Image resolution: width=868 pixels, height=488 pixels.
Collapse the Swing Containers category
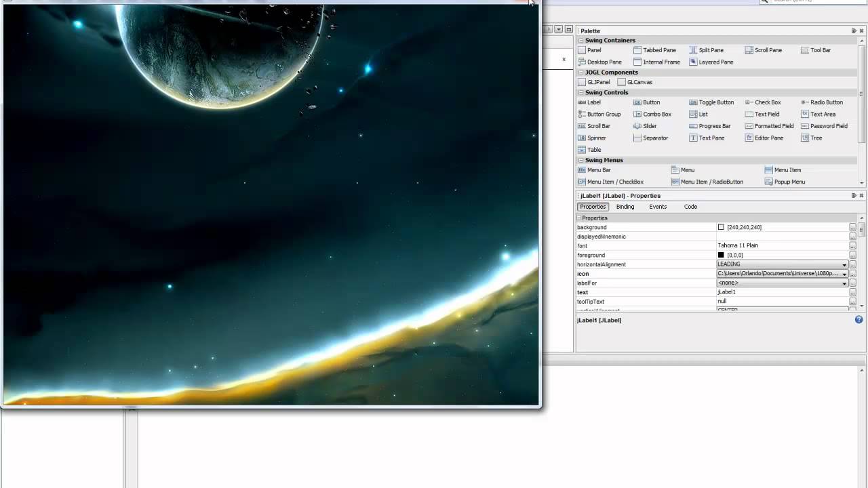[581, 41]
